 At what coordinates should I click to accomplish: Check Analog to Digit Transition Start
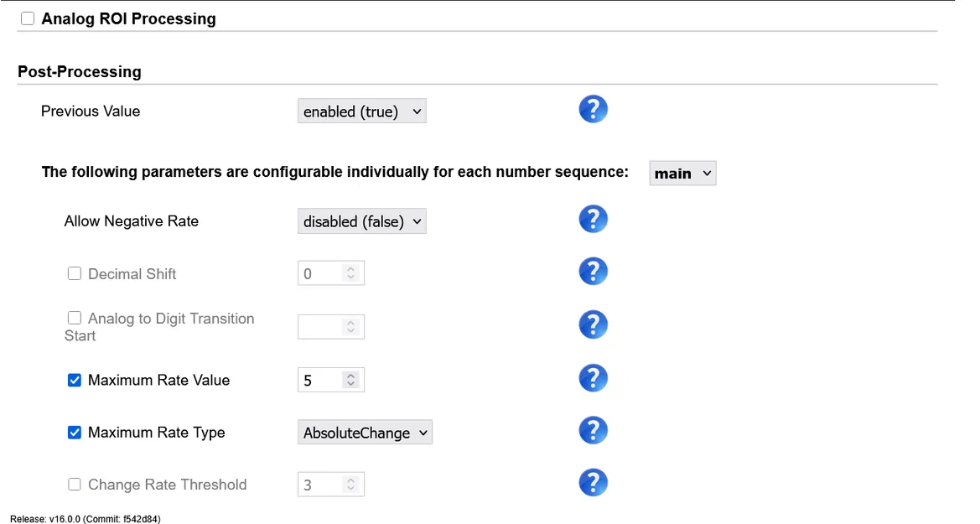[75, 318]
